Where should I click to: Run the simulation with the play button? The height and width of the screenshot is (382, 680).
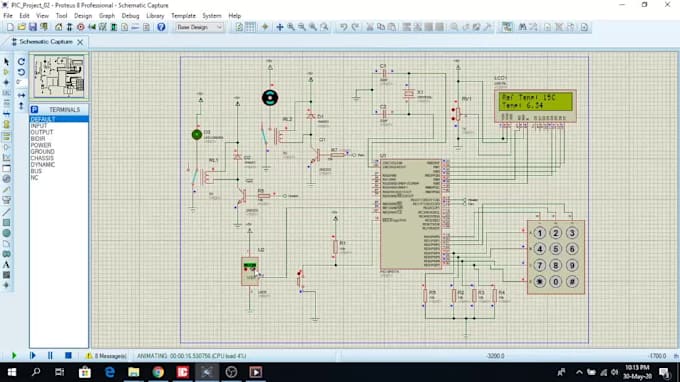(14, 356)
